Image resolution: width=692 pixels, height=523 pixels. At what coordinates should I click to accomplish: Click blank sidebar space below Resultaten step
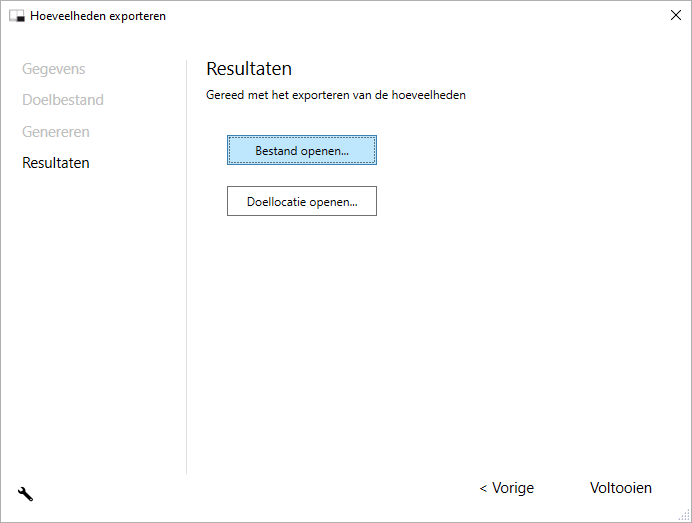[90, 320]
